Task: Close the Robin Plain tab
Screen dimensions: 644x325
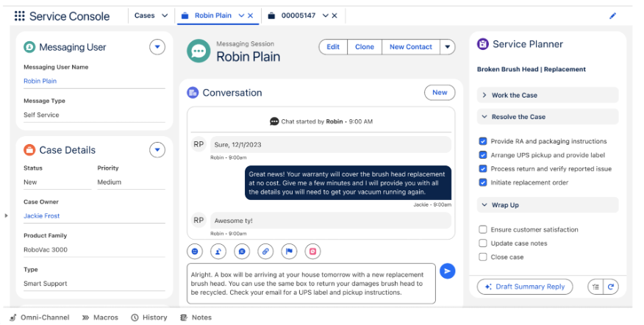Action: pyautogui.click(x=251, y=15)
